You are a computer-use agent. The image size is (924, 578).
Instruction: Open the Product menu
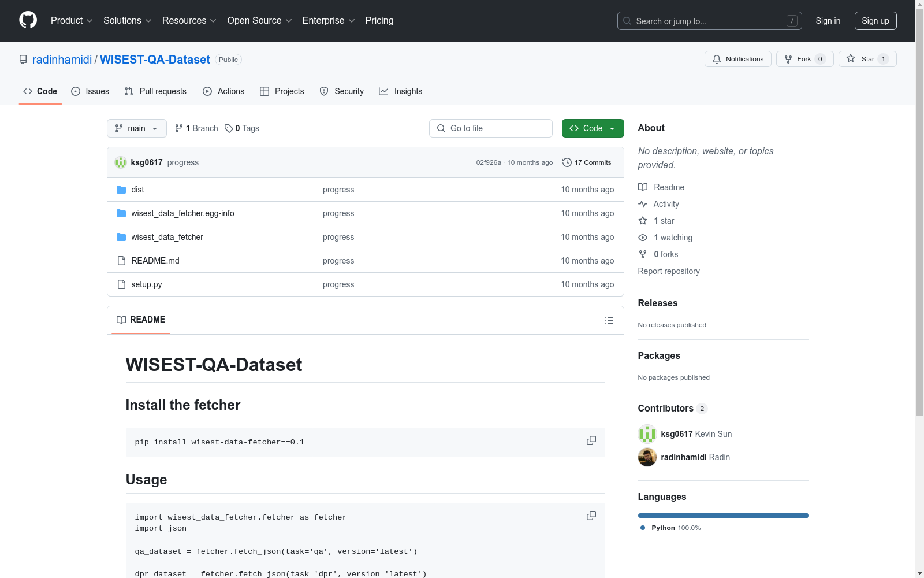72,21
